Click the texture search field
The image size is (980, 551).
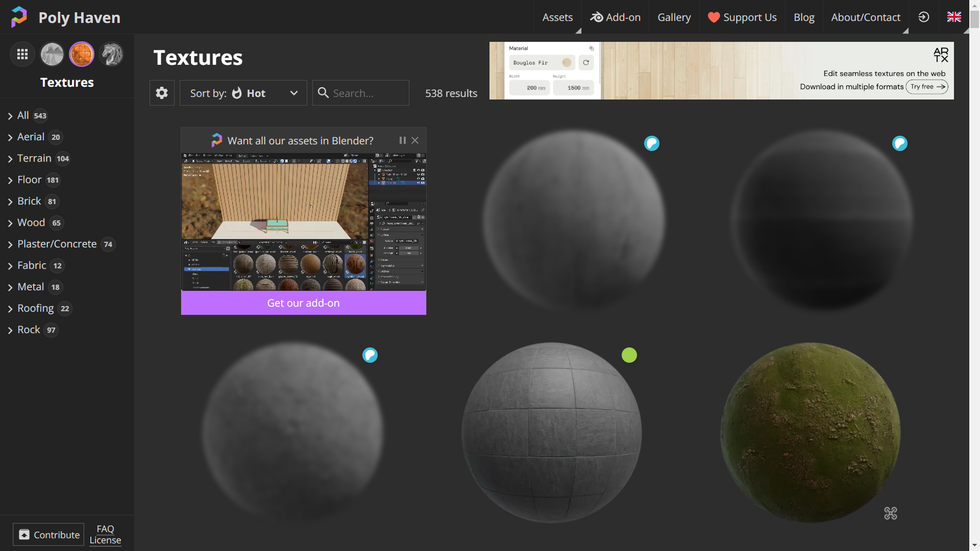367,93
